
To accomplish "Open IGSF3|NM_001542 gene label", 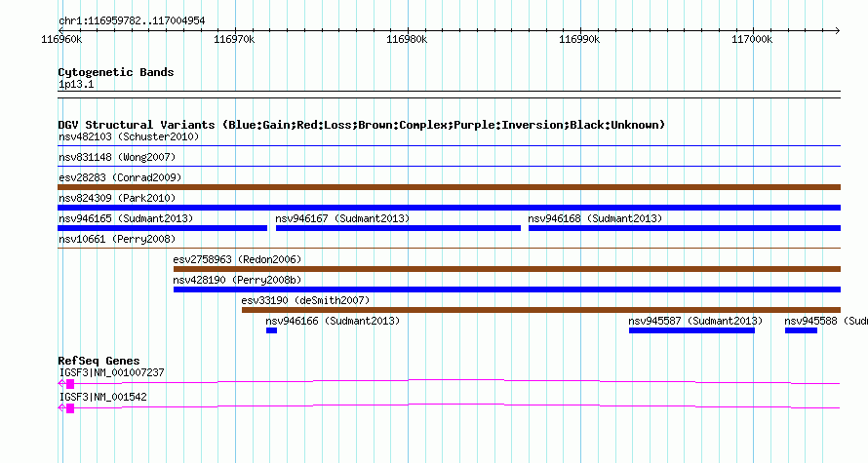I will 102,397.
